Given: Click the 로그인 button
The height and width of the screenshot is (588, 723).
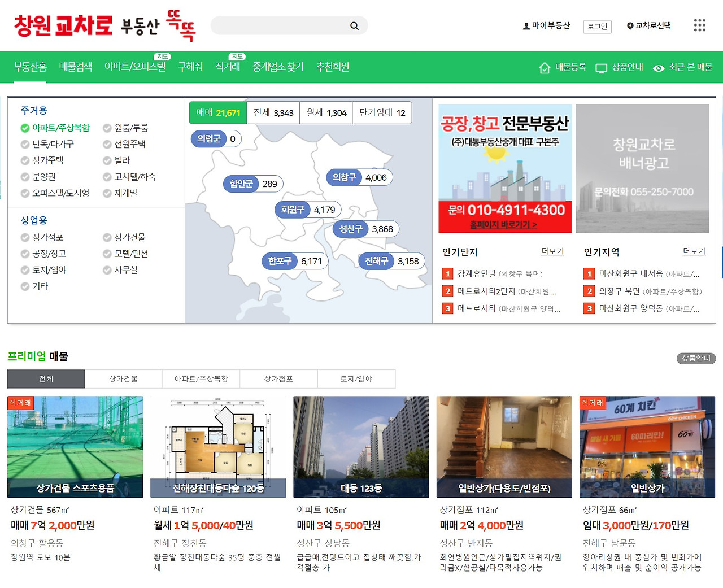Looking at the screenshot, I should click(x=597, y=27).
